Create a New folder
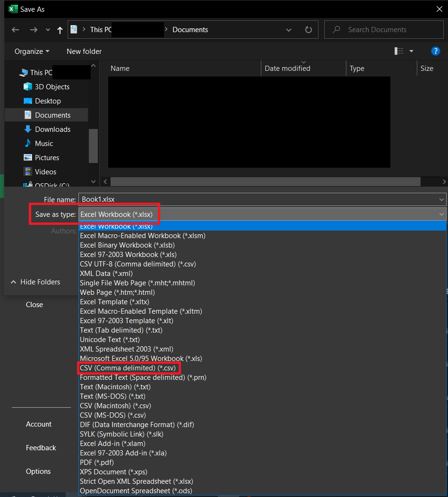 click(x=84, y=51)
